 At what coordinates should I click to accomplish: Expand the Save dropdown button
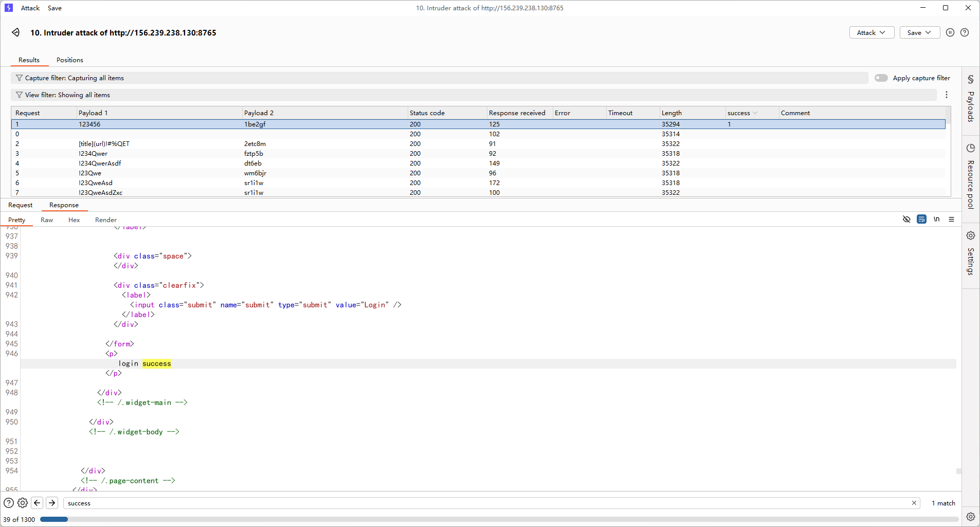click(x=919, y=32)
